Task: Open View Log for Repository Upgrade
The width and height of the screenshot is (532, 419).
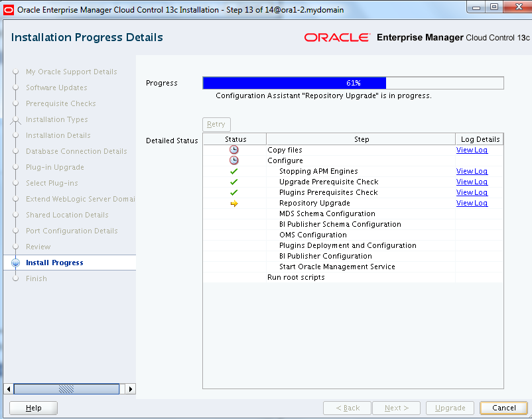Action: coord(472,203)
